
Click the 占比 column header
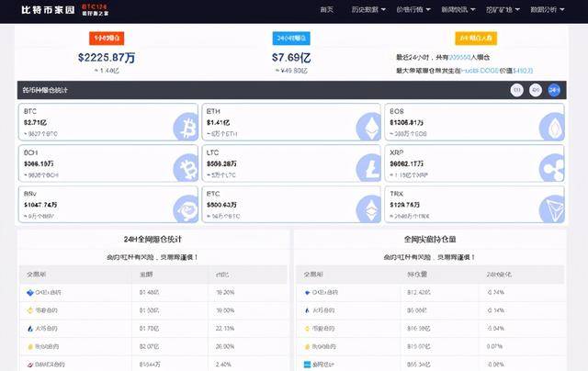click(x=222, y=275)
